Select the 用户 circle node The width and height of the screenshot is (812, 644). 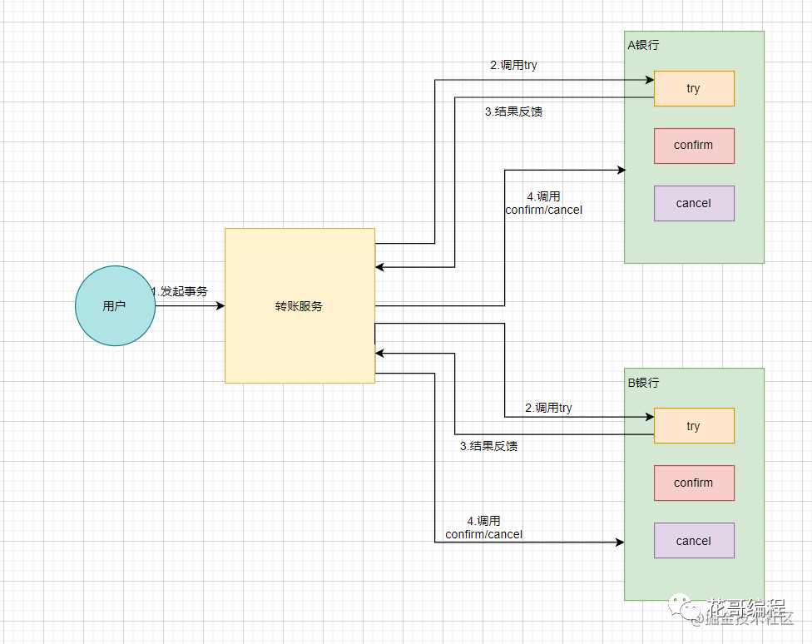click(115, 305)
